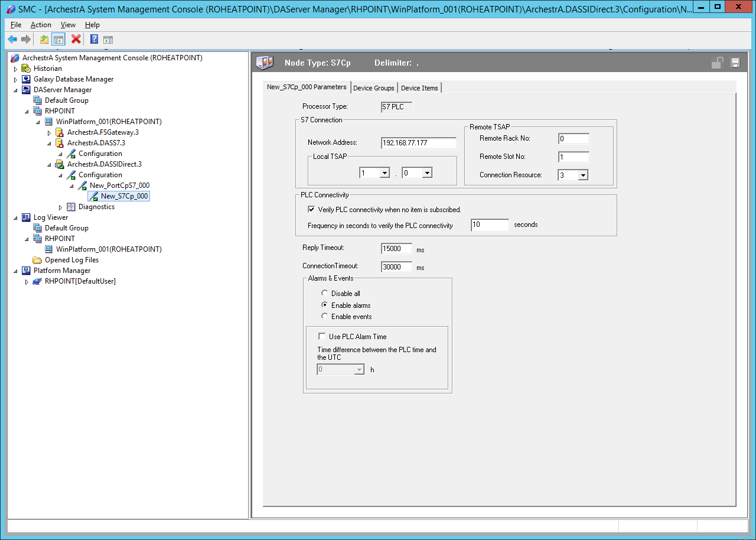This screenshot has height=540, width=756.
Task: Click the Show/Hide Action Pane icon
Action: pos(108,40)
